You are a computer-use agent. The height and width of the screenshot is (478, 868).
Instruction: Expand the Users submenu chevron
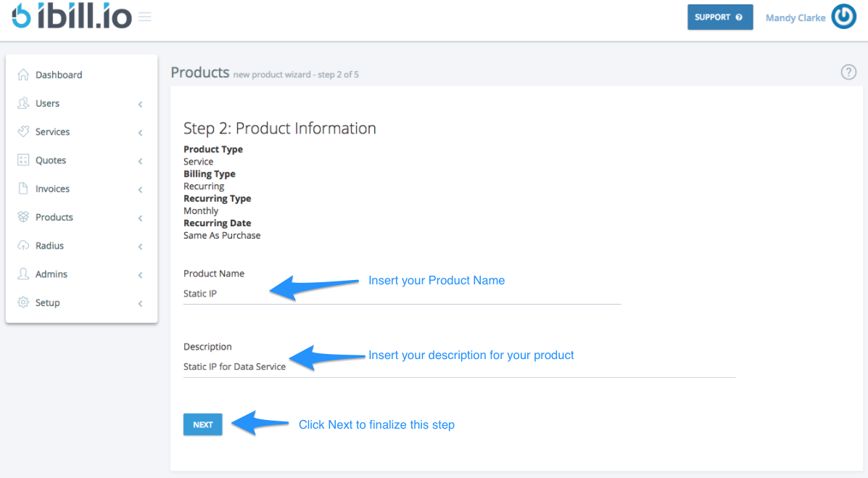(140, 104)
